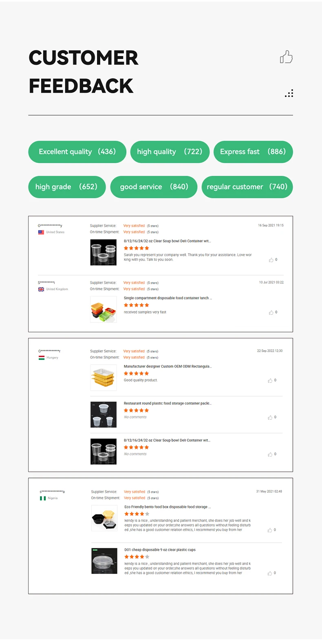Choose the 'Express fast (886)' tag
Screen dimensions: 322x644
[253, 152]
